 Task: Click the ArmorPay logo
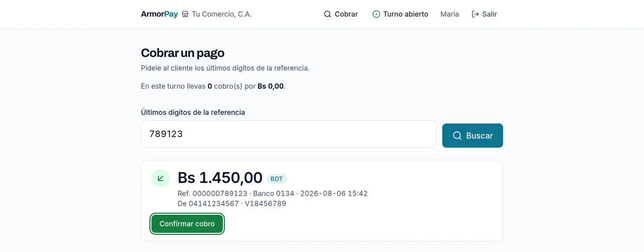[159, 14]
